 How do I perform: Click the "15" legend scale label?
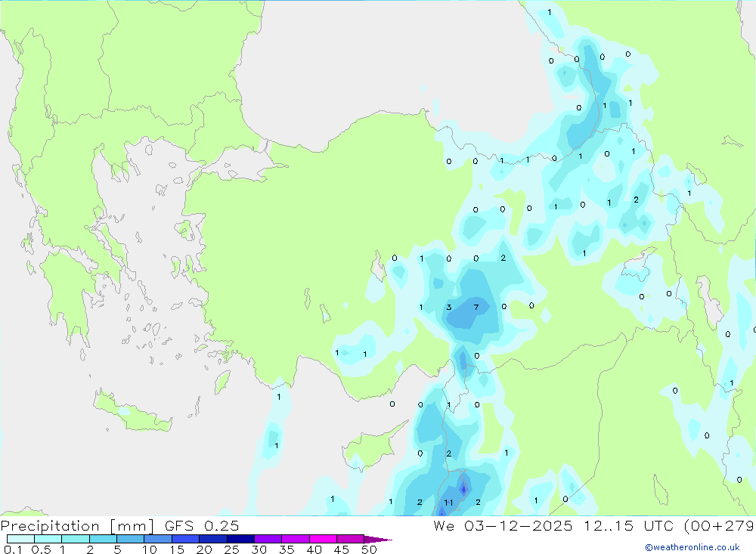tap(177, 549)
